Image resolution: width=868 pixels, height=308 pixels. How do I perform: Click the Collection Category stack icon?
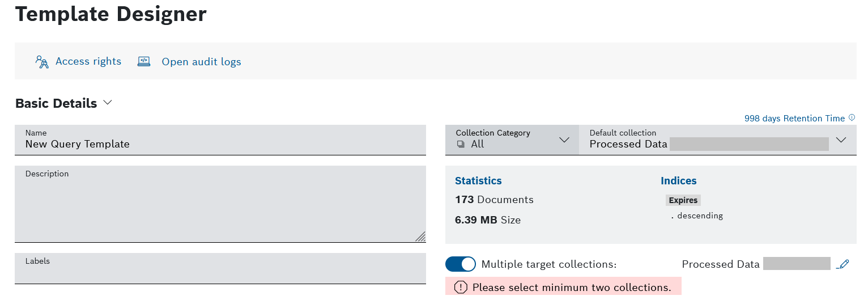click(x=461, y=144)
